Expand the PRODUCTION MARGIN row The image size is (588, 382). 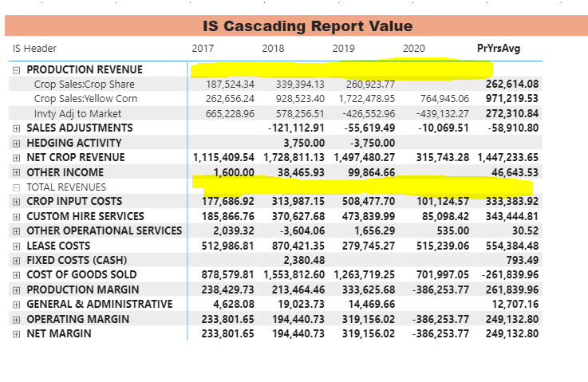(16, 290)
